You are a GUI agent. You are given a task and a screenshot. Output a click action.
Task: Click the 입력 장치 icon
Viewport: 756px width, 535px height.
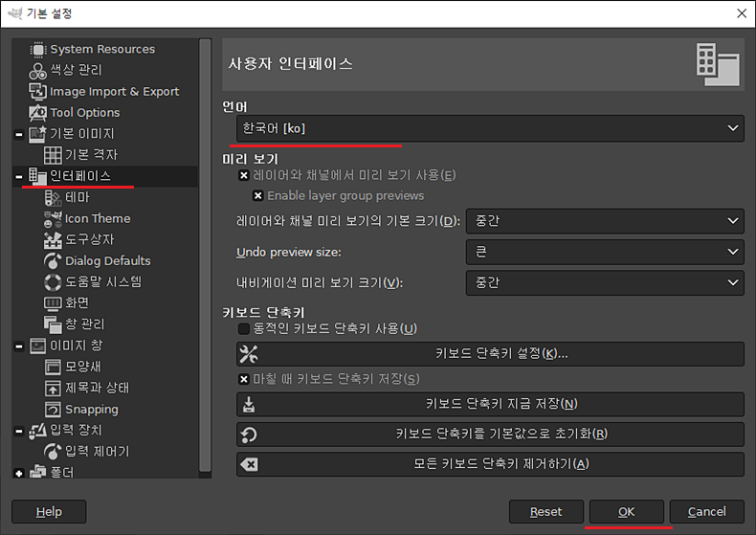37,431
